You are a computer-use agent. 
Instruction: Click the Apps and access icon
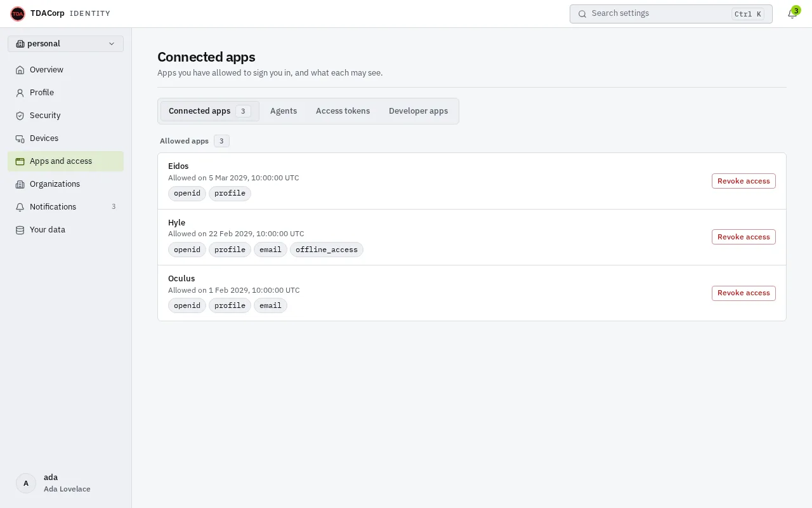click(20, 161)
